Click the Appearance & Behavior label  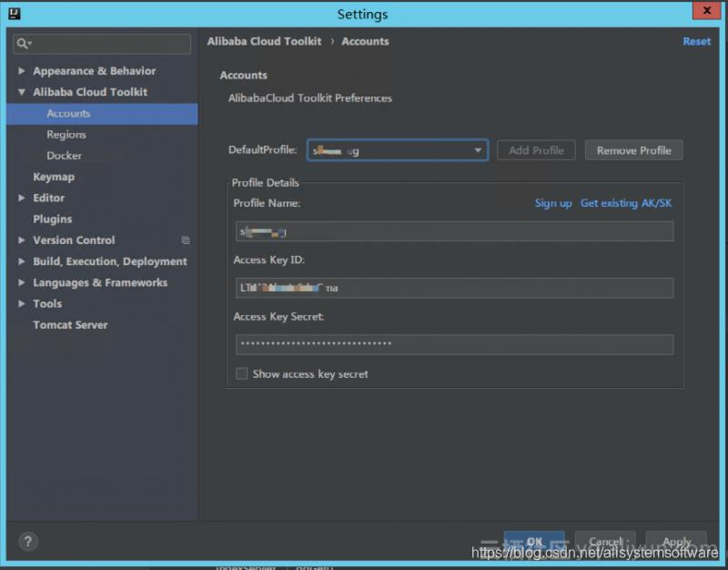(95, 71)
